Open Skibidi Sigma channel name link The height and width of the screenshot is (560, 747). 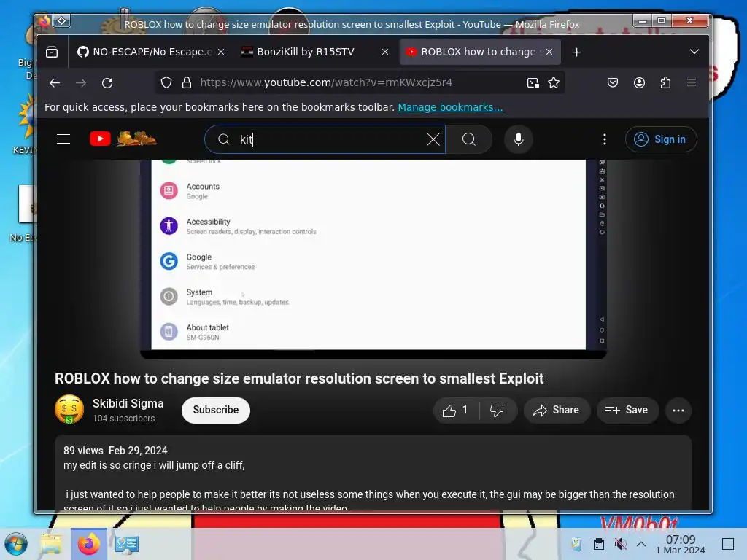pos(128,403)
